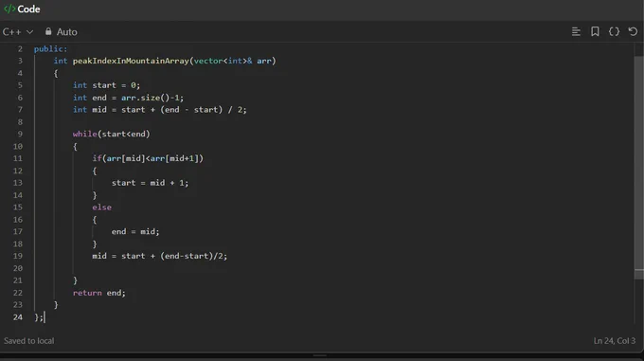Click 'start = mid + 1;' on line 13

tap(150, 182)
